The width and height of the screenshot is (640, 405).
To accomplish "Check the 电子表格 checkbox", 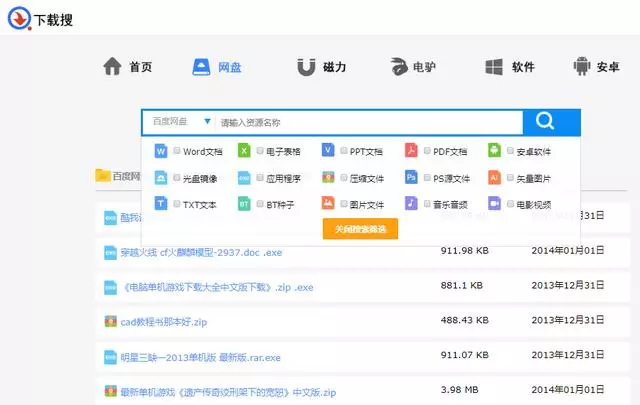I will point(260,151).
